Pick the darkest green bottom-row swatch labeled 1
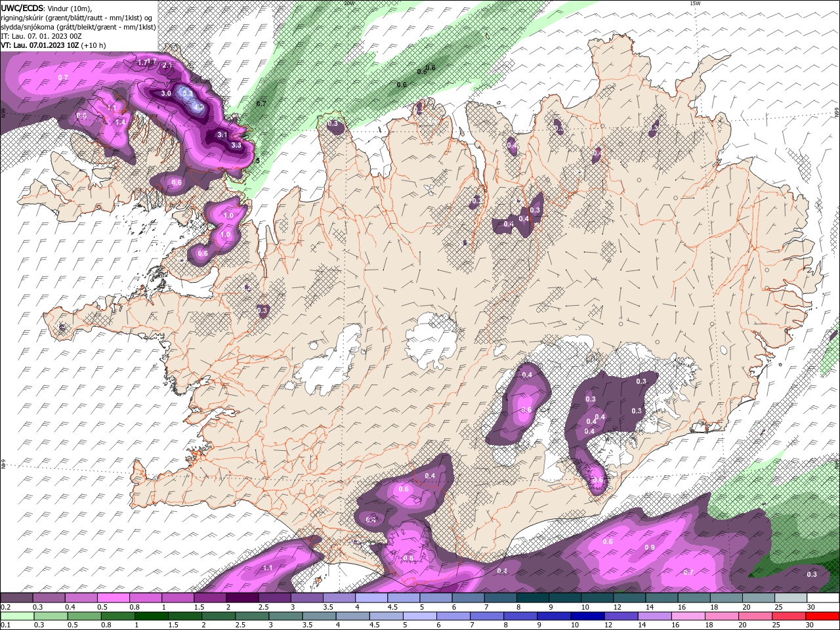Viewport: 840px width, 630px height. point(151,616)
